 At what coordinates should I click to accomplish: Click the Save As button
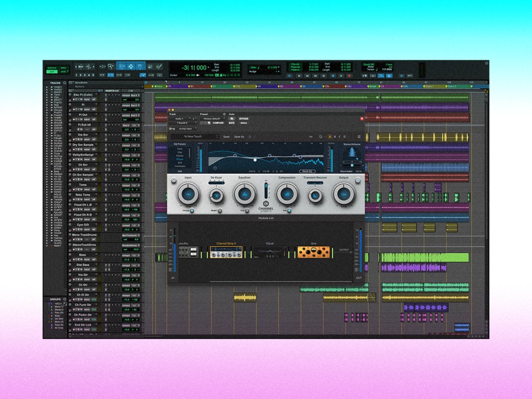click(x=239, y=136)
